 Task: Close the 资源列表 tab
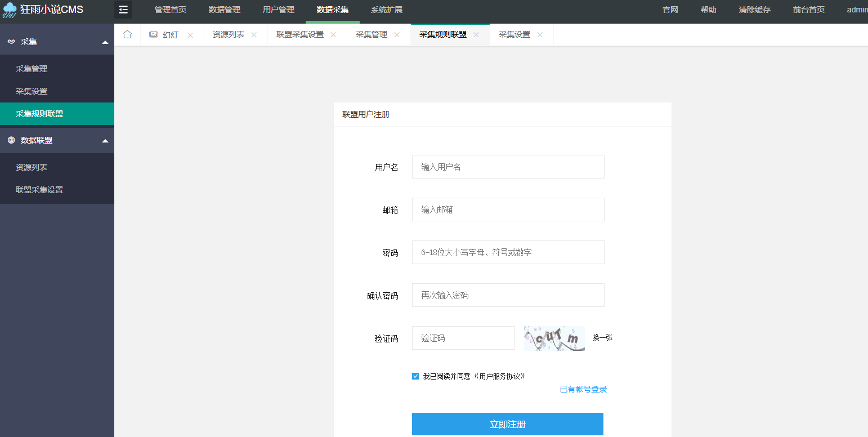[x=254, y=34]
